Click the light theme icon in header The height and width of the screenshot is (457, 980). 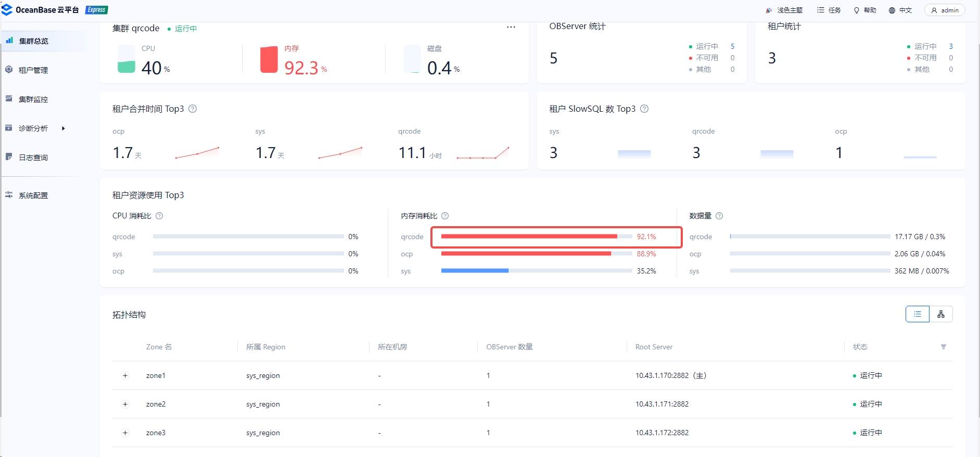point(769,10)
